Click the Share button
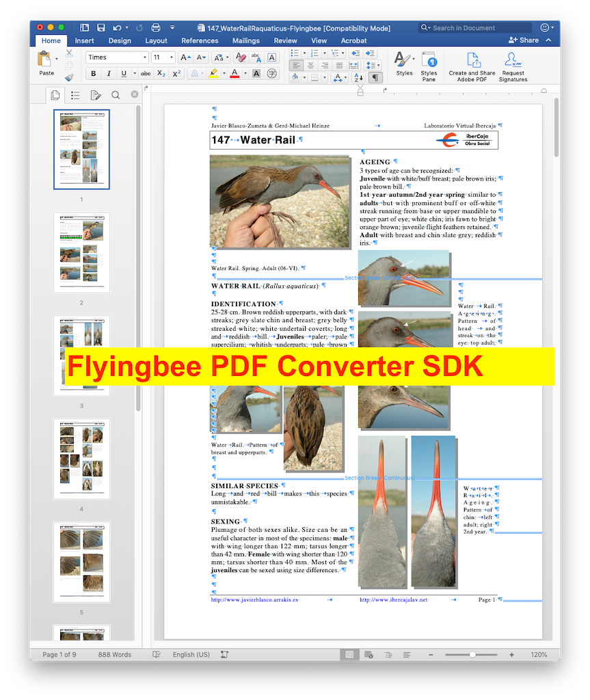The height and width of the screenshot is (700, 590). click(524, 40)
